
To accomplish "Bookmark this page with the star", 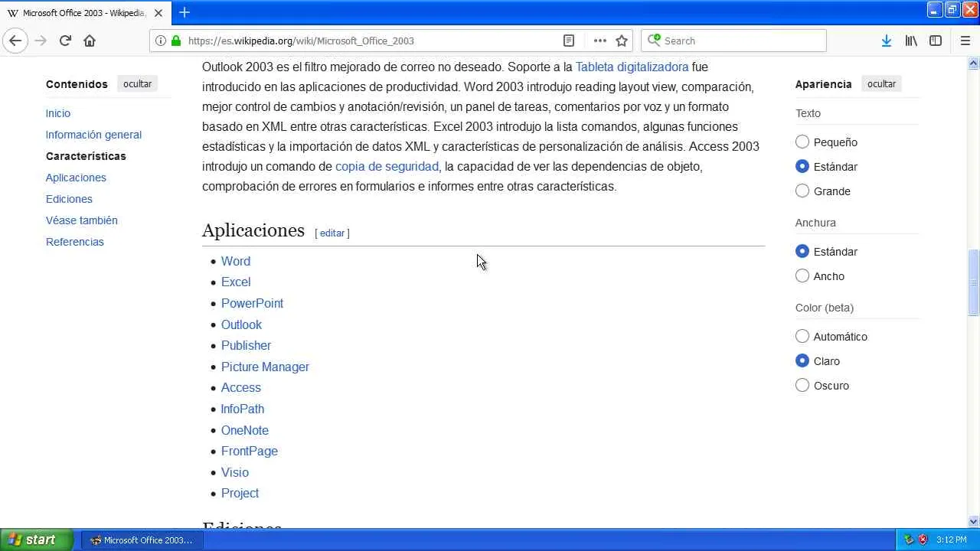I will pyautogui.click(x=622, y=41).
